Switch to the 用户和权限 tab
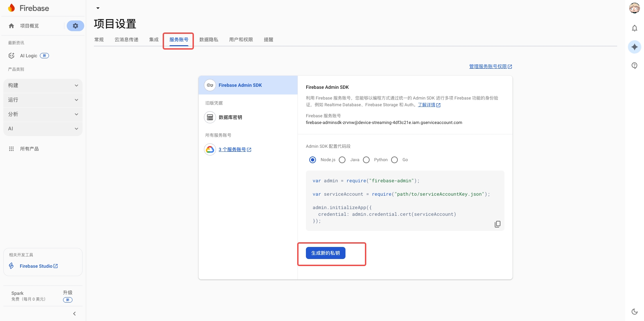 point(241,40)
